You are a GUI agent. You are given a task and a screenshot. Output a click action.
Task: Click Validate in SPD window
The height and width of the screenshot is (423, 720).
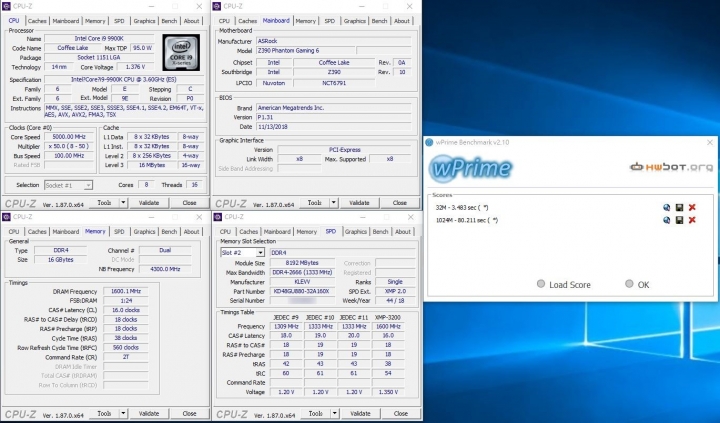[360, 413]
